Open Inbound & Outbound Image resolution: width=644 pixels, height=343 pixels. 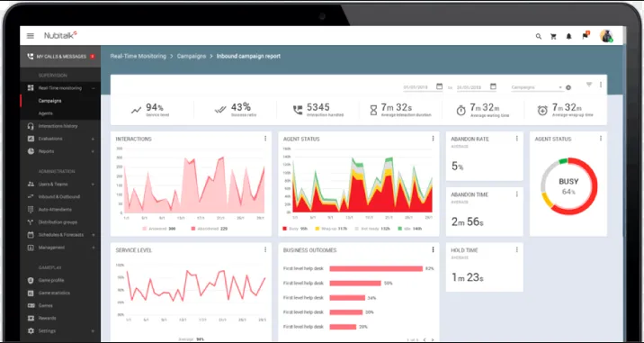(x=60, y=197)
